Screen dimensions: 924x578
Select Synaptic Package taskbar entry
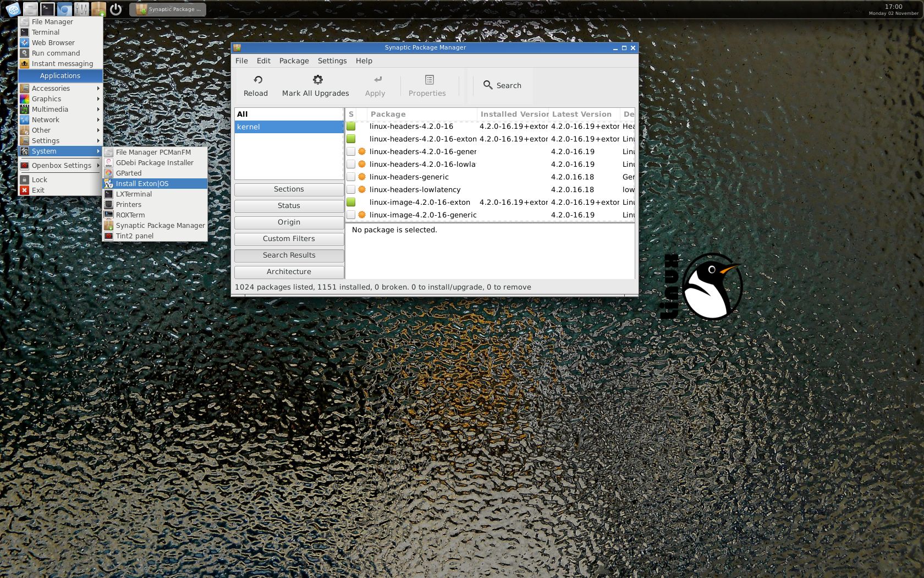point(168,9)
